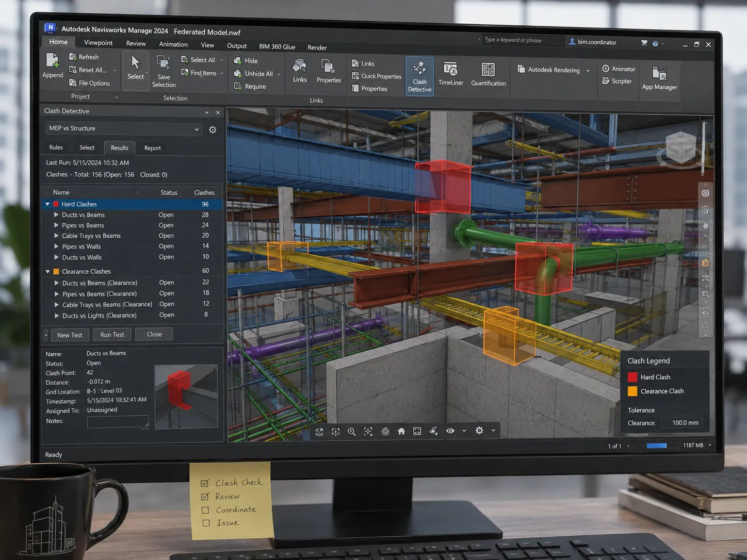The height and width of the screenshot is (560, 747).
Task: Click the Clashes column header
Action: pyautogui.click(x=204, y=192)
